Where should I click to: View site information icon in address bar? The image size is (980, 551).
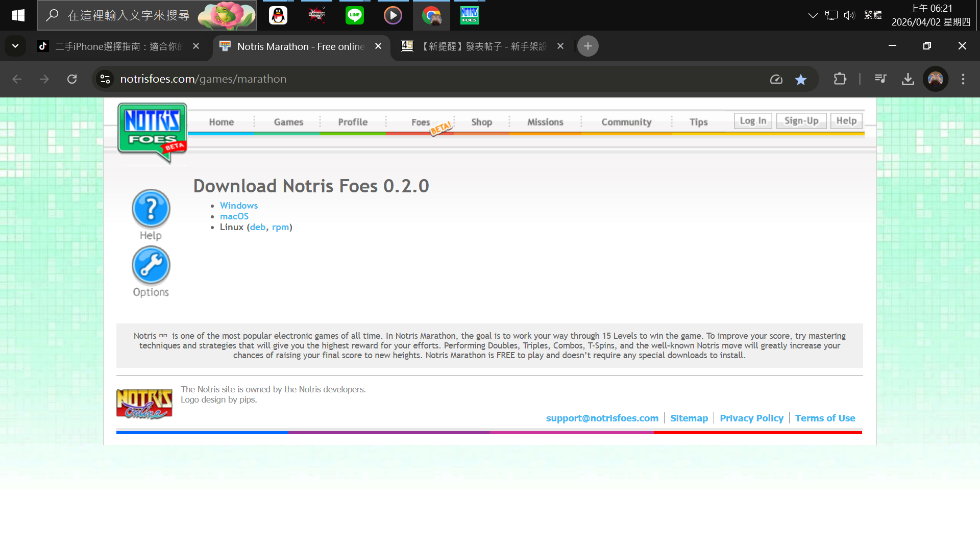pos(105,79)
